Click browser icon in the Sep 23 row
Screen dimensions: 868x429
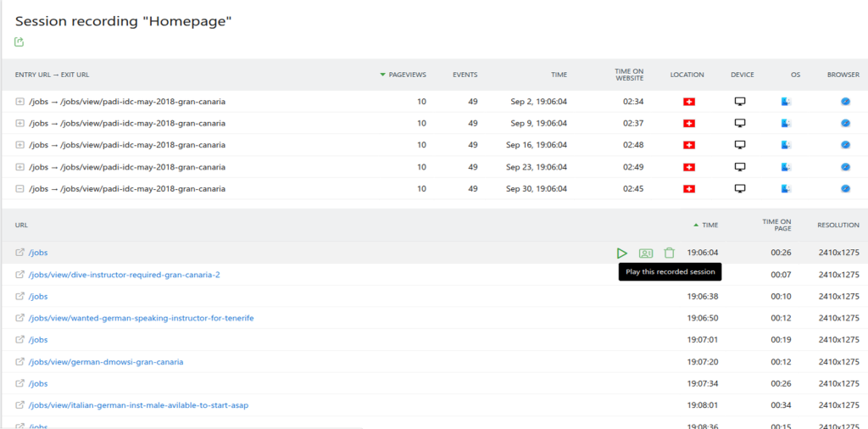click(844, 167)
